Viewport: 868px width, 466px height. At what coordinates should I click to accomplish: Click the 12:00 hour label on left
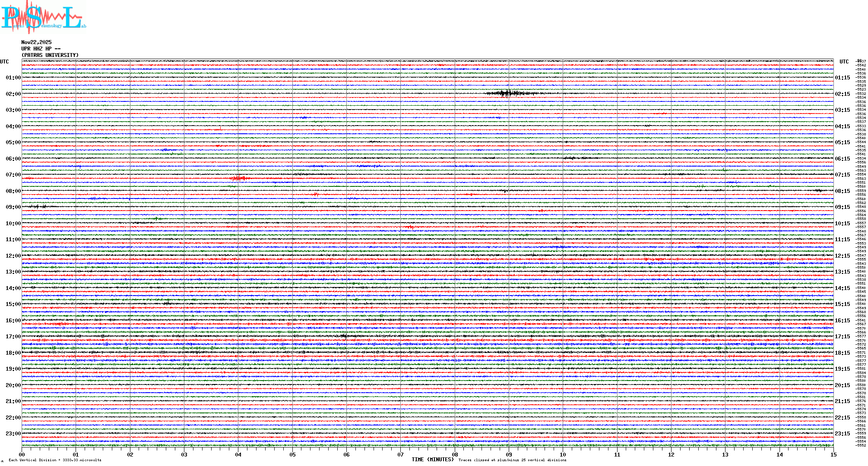(x=13, y=256)
